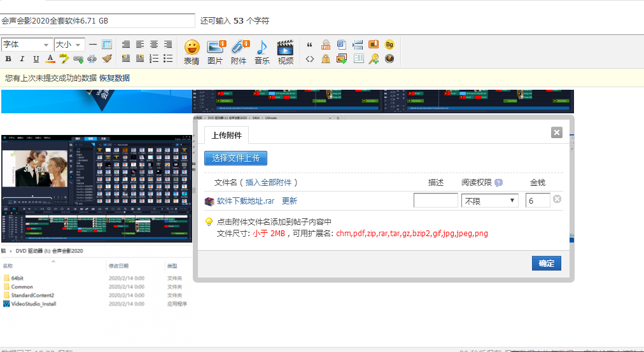Viewport: 644px width, 352px height.
Task: Download remote images icon
Action: coord(341,59)
